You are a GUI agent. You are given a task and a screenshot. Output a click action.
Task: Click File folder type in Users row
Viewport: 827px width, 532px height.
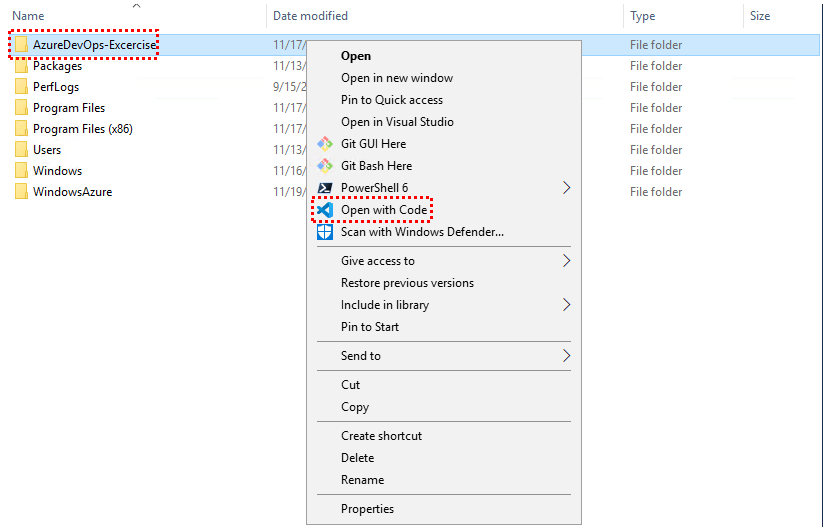coord(656,150)
